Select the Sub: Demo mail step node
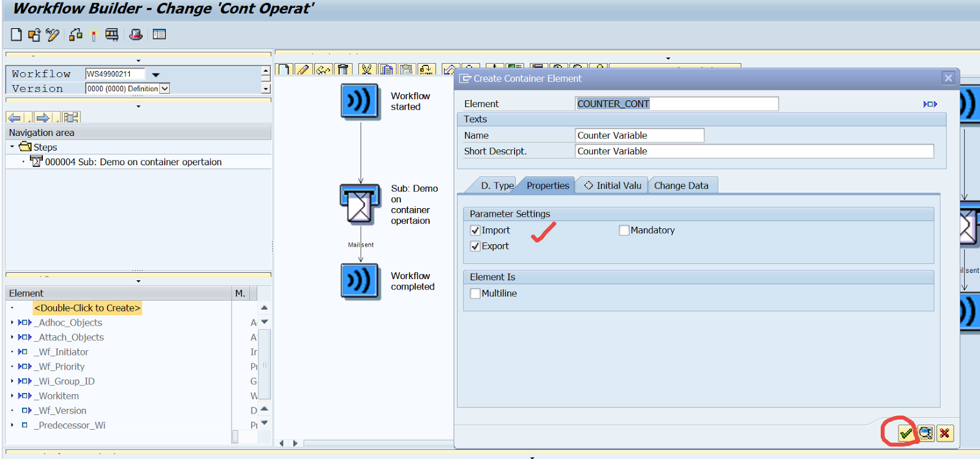The image size is (980, 459). (359, 204)
